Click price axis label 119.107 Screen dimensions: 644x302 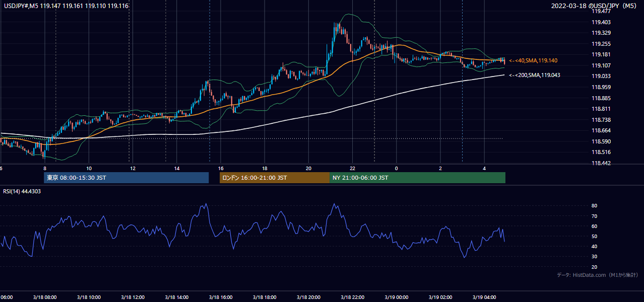point(601,65)
